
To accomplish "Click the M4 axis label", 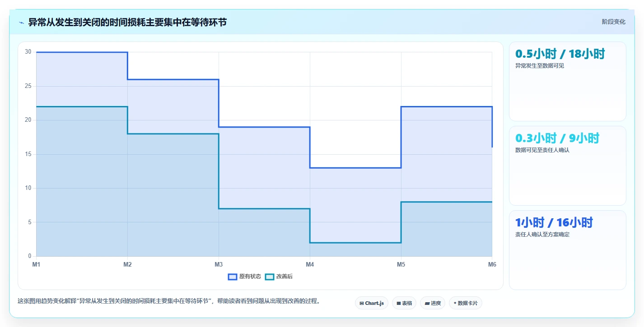I will tap(310, 265).
